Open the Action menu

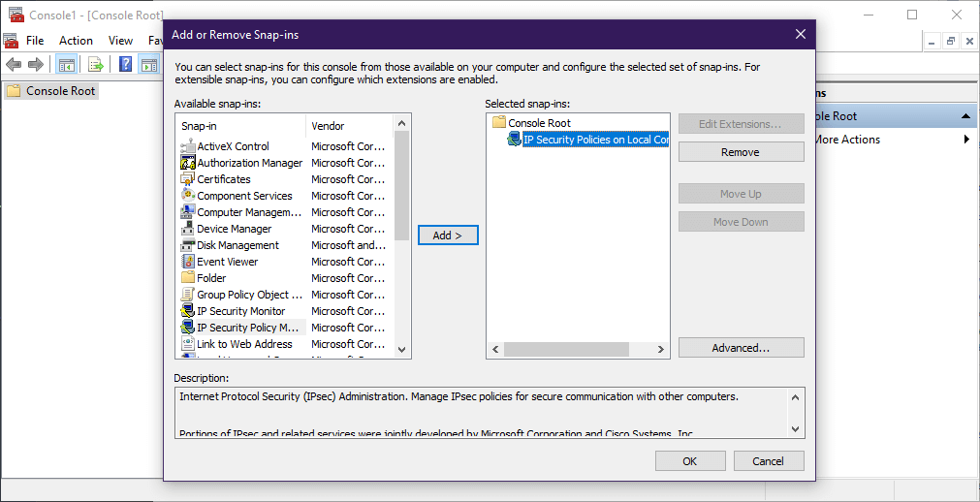pyautogui.click(x=76, y=41)
